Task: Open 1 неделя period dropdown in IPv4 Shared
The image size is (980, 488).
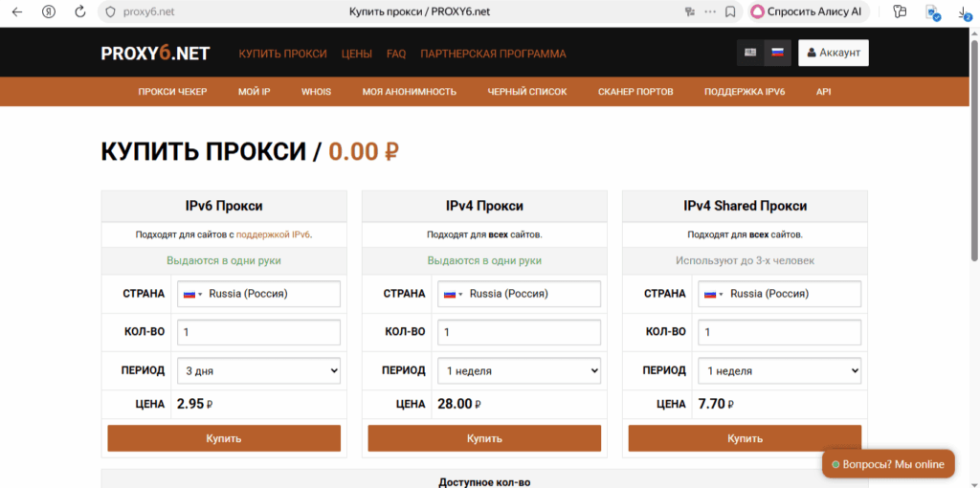Action: tap(779, 370)
